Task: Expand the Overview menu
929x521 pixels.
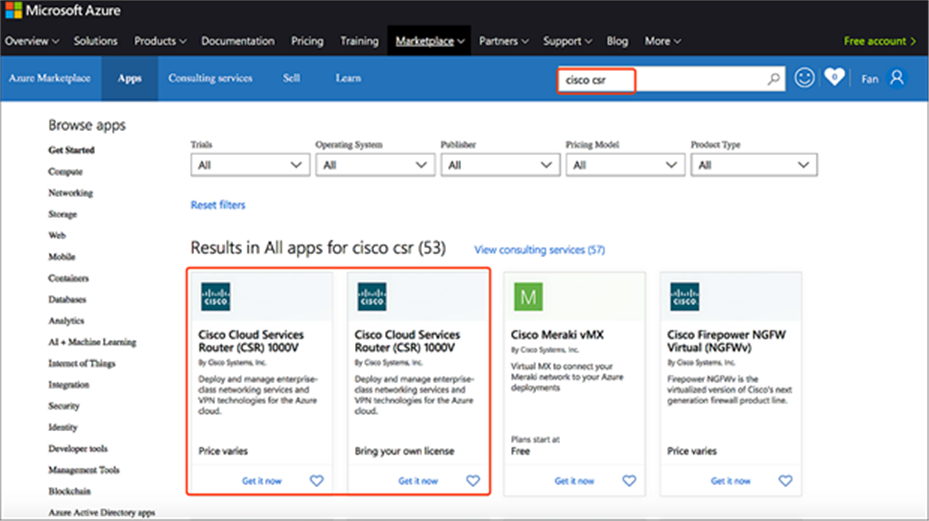Action: point(32,41)
